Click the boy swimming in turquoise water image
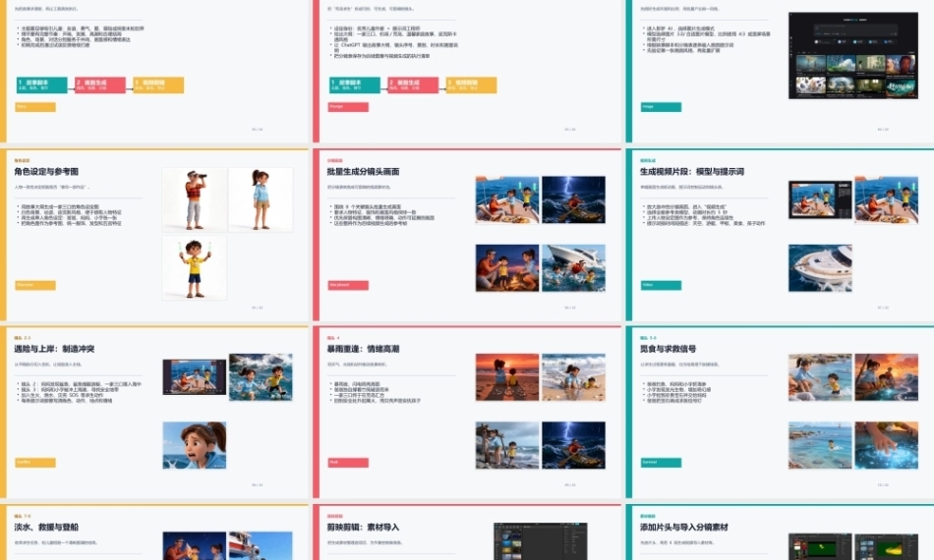Screen dimensions: 934x560 (820, 445)
